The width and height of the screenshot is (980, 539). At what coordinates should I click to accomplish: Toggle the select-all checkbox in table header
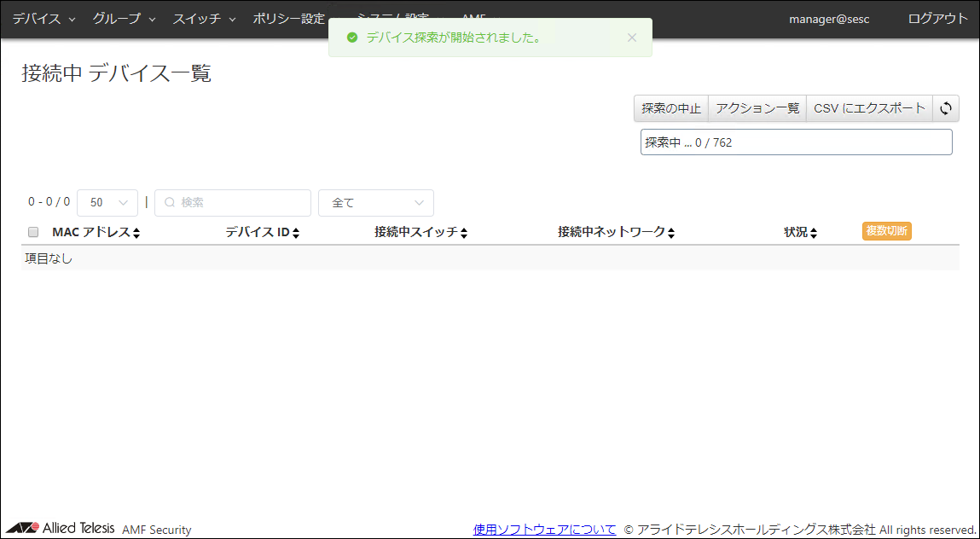tap(33, 232)
